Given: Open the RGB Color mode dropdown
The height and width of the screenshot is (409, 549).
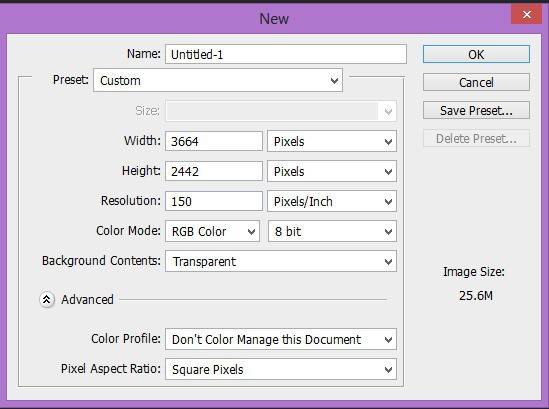Looking at the screenshot, I should click(x=213, y=231).
